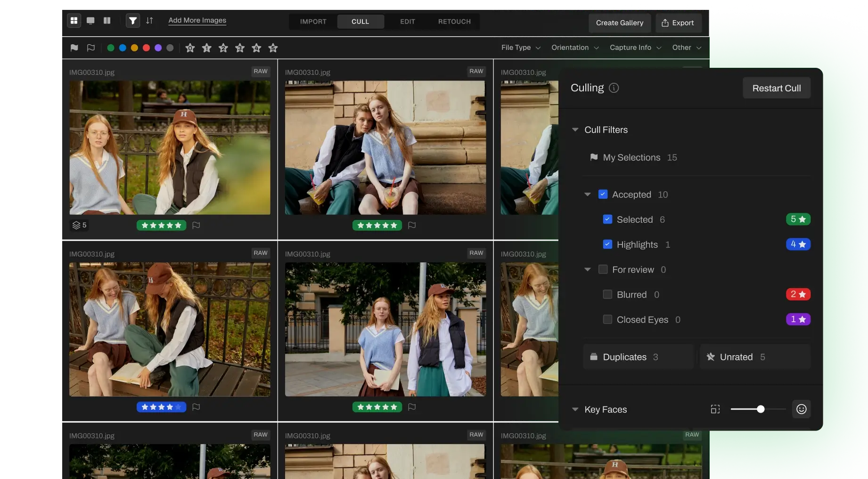This screenshot has height=479, width=868.
Task: Collapse the Key Faces section
Action: click(x=575, y=409)
